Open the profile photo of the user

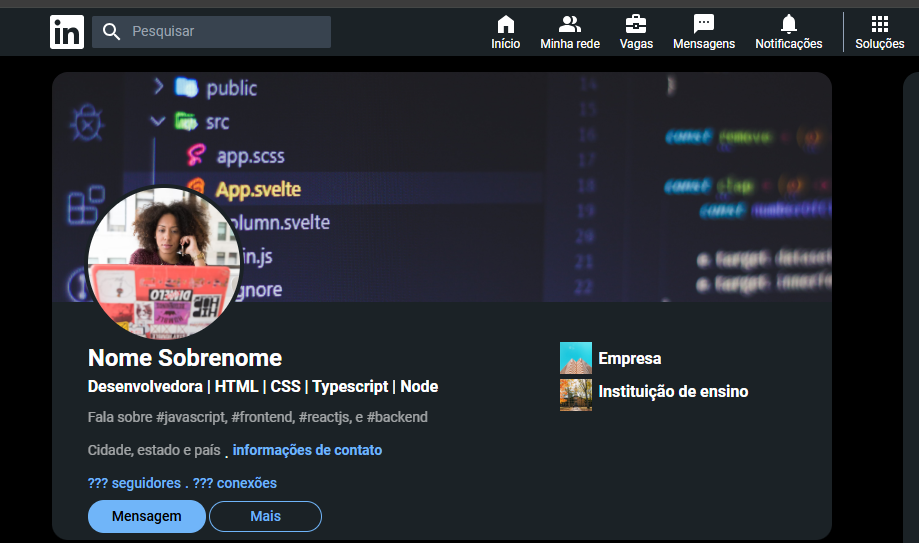click(x=164, y=262)
